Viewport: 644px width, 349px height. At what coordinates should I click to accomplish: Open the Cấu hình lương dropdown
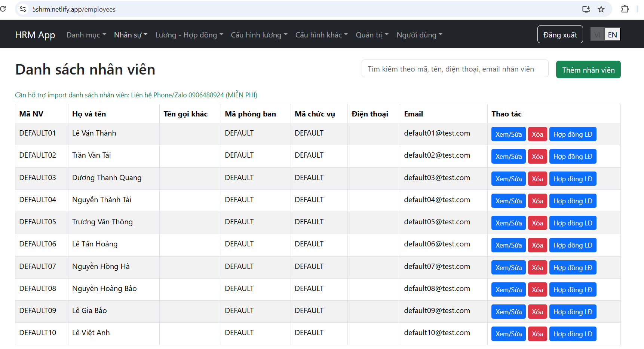point(259,35)
